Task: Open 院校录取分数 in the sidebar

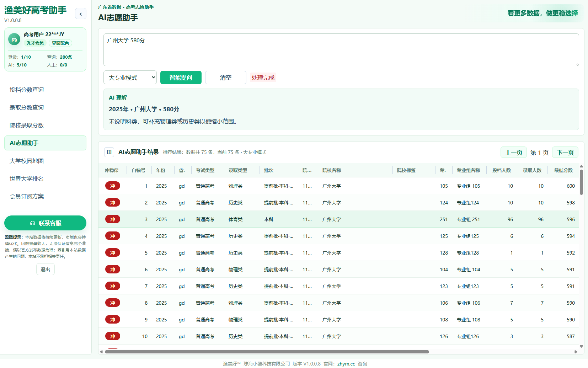Action: click(x=45, y=125)
